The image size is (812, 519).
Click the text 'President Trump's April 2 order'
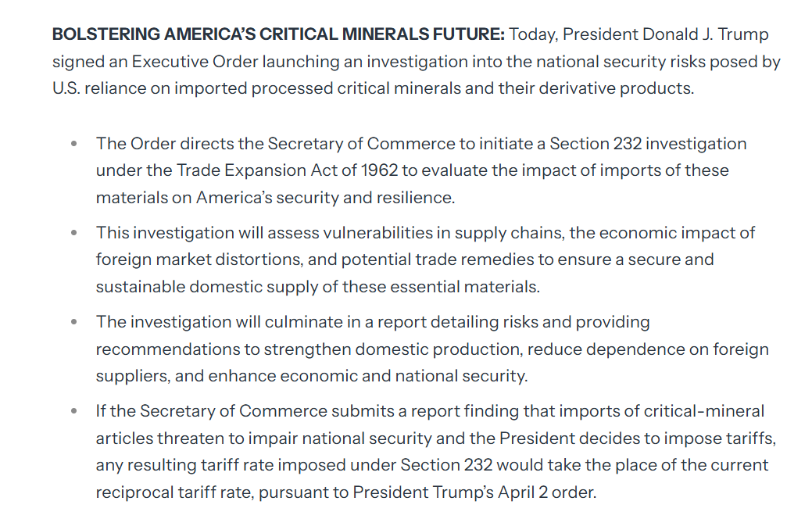click(x=474, y=492)
